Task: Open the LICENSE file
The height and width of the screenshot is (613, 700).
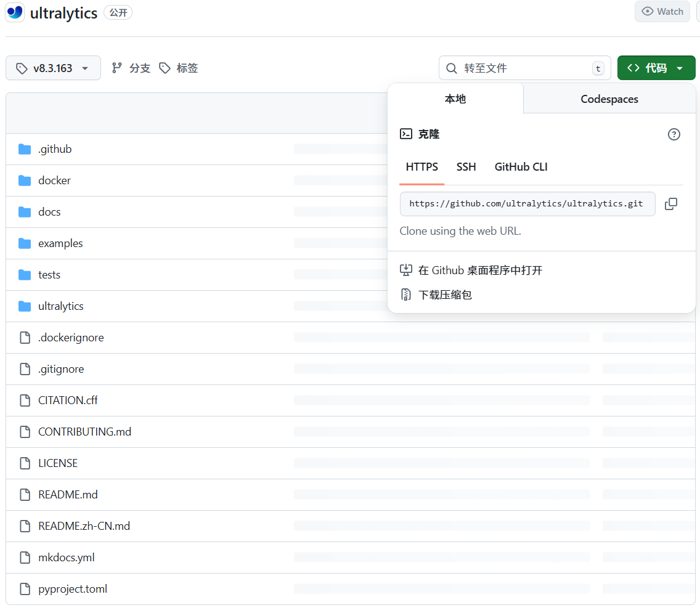Action: point(58,463)
